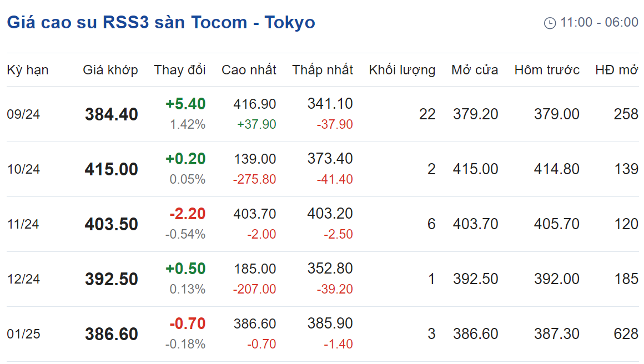
Task: Click the clock icon beside trading hours
Action: click(x=550, y=23)
